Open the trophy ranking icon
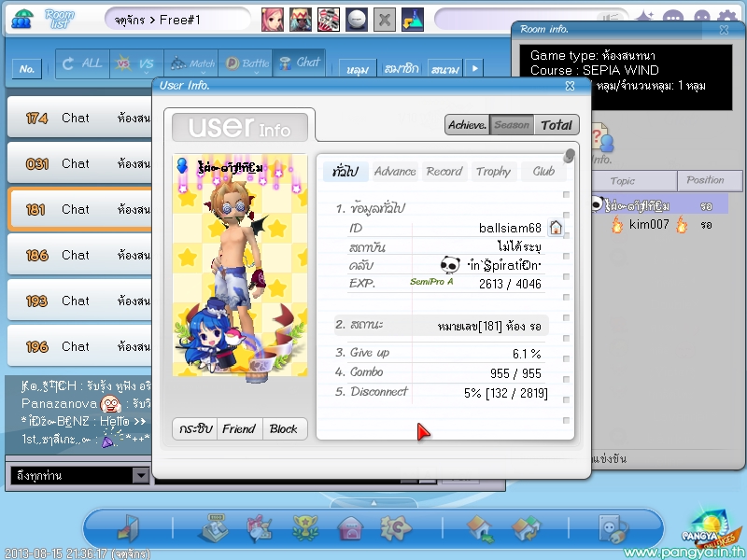Image resolution: width=747 pixels, height=560 pixels. (x=305, y=528)
